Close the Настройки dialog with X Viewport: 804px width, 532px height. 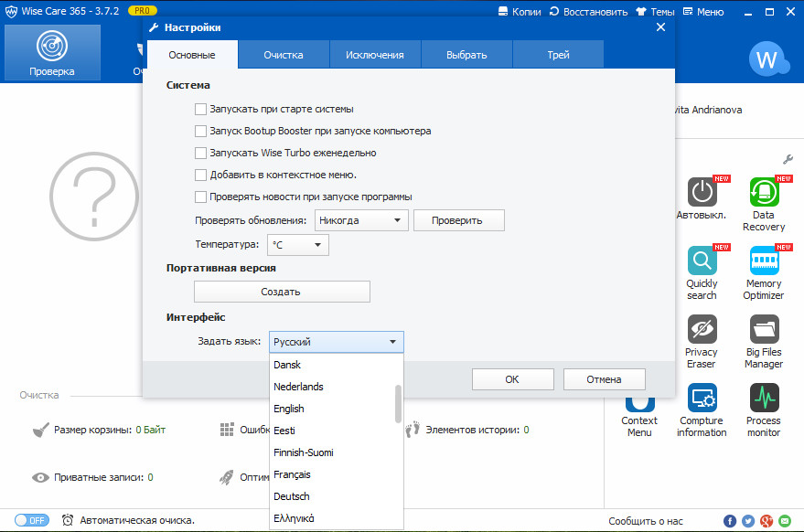coord(661,27)
